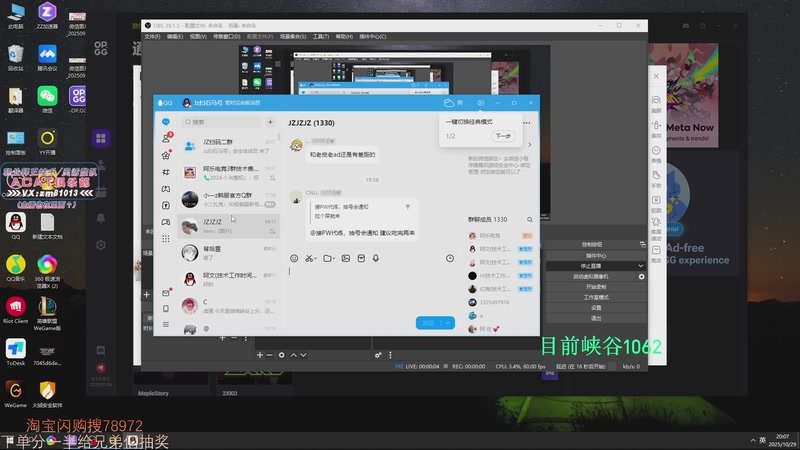Screen dimensions: 800x450
Task: Open chat history clock icon
Action: 449,258
